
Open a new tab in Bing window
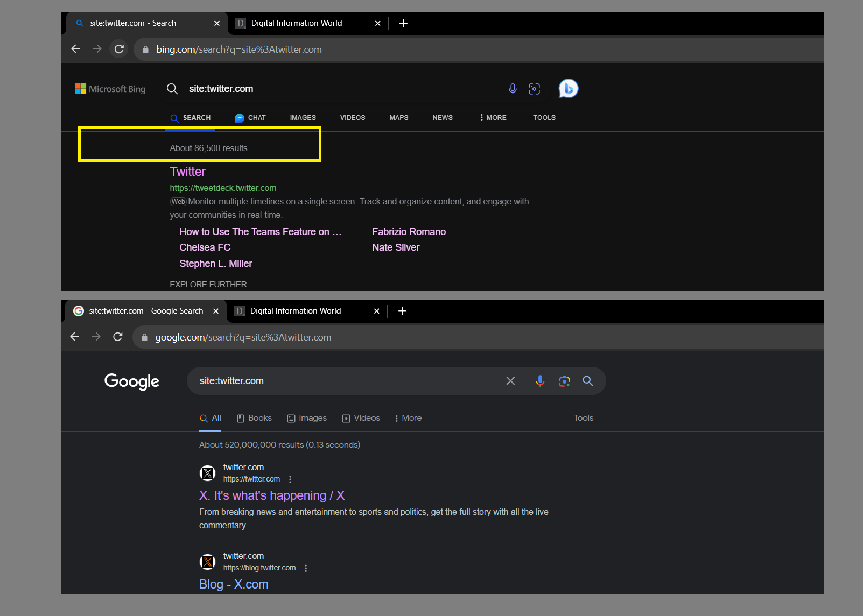tap(403, 23)
